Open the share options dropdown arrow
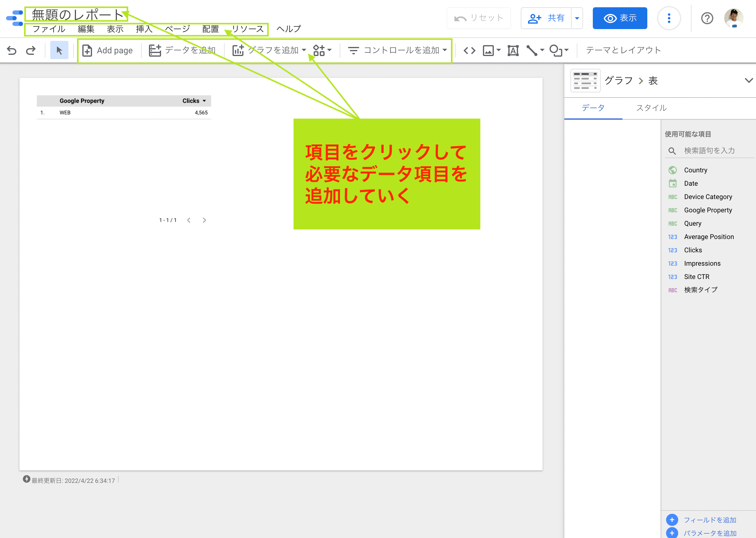Viewport: 756px width, 538px height. (x=577, y=18)
